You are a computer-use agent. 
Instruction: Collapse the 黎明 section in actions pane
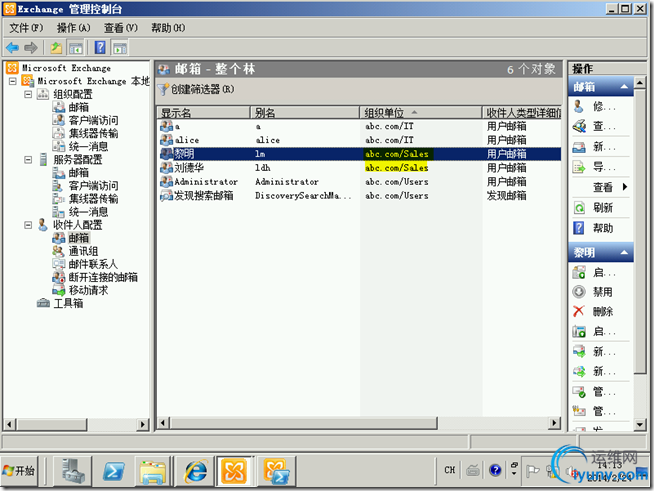pos(624,252)
